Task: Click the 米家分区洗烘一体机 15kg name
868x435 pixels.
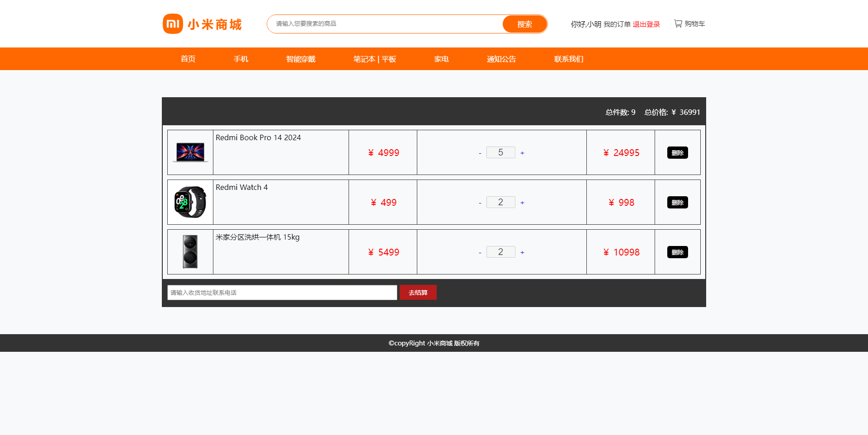Action: [258, 237]
